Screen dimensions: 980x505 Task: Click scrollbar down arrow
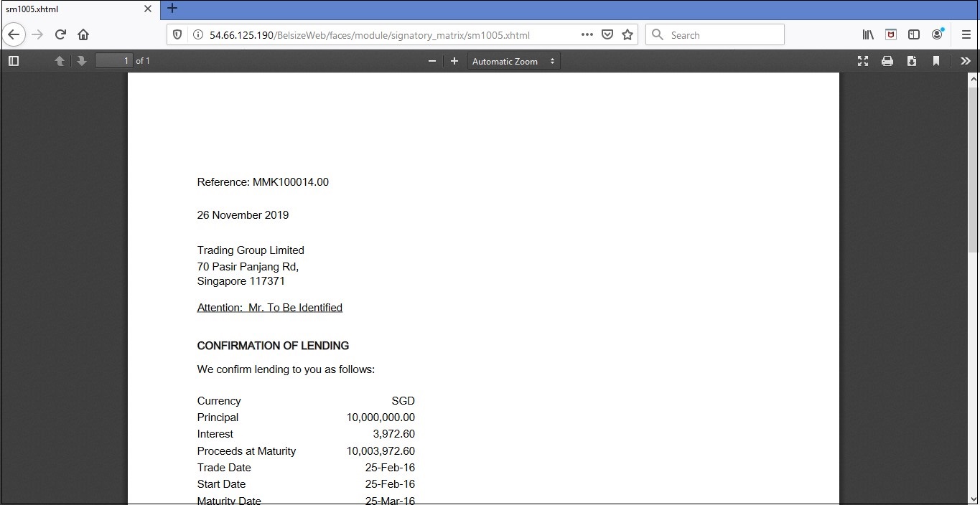tap(974, 499)
